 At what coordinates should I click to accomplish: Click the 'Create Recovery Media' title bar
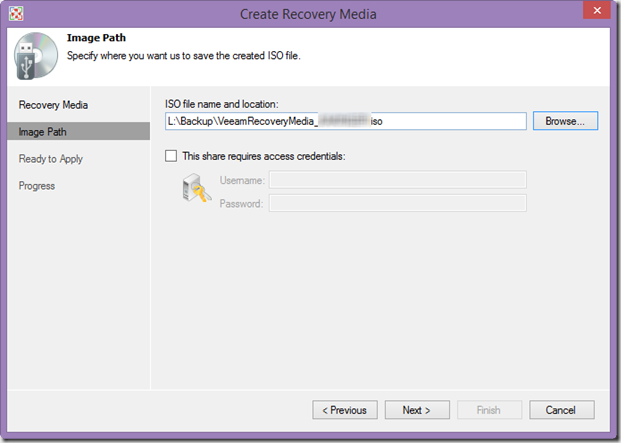pyautogui.click(x=310, y=14)
